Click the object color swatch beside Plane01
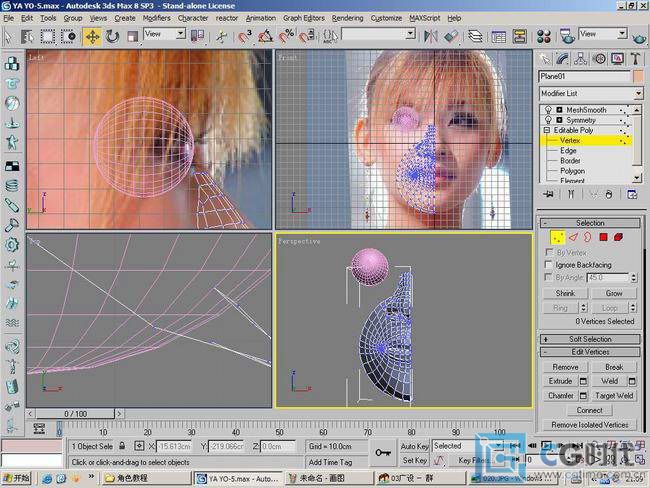The width and height of the screenshot is (650, 488). click(638, 76)
